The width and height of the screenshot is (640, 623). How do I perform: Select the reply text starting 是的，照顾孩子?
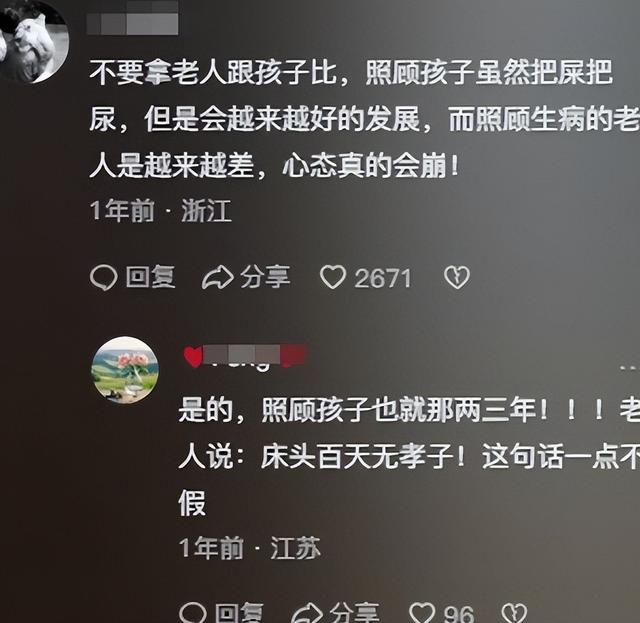click(409, 456)
